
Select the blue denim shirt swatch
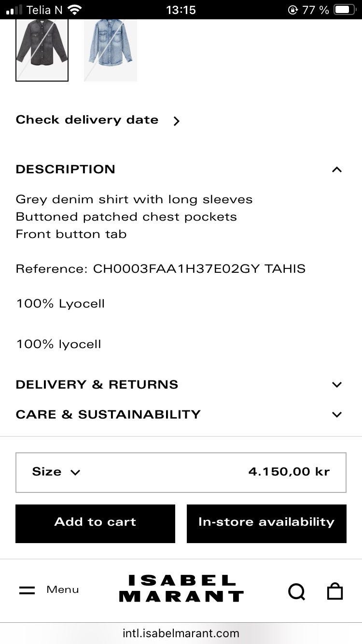click(x=111, y=50)
